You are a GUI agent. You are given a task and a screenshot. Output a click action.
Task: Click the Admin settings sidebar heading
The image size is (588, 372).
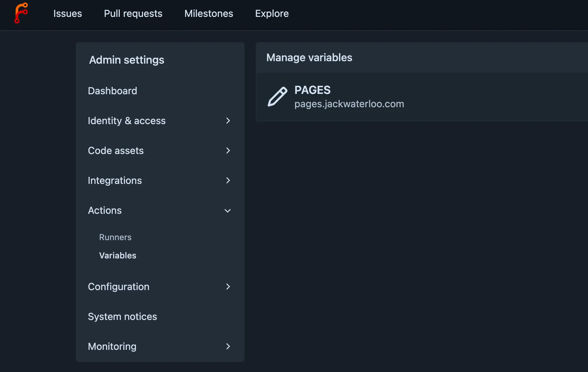[x=126, y=60]
